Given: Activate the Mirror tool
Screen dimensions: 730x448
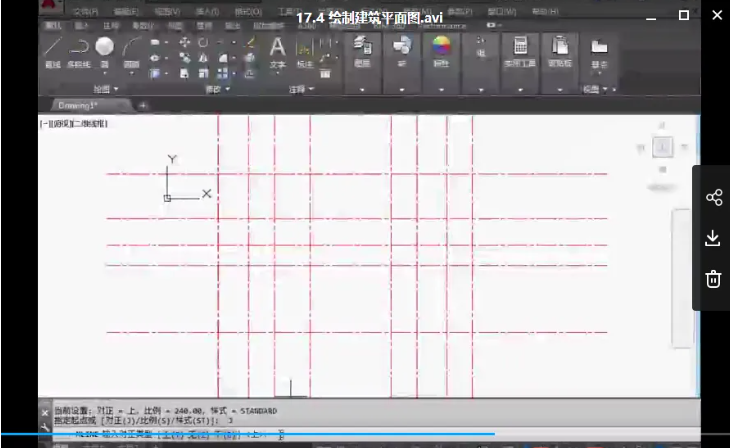Looking at the screenshot, I should pos(203,58).
